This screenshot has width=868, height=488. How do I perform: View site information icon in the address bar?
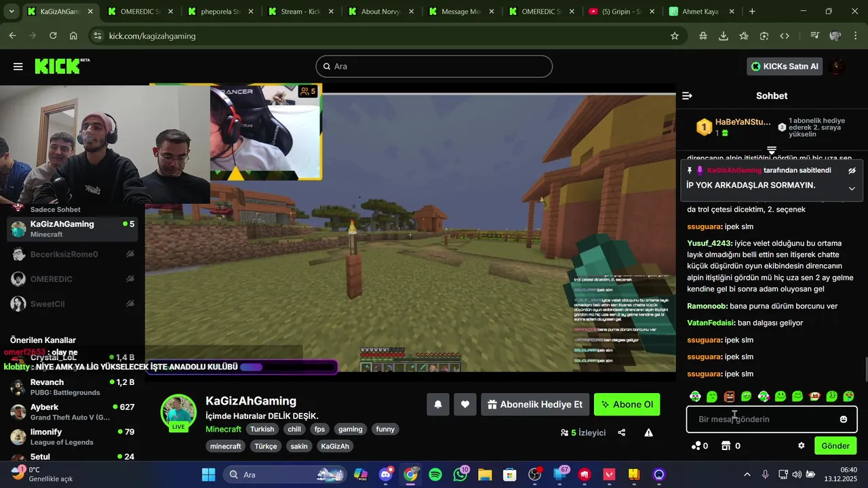pyautogui.click(x=97, y=36)
